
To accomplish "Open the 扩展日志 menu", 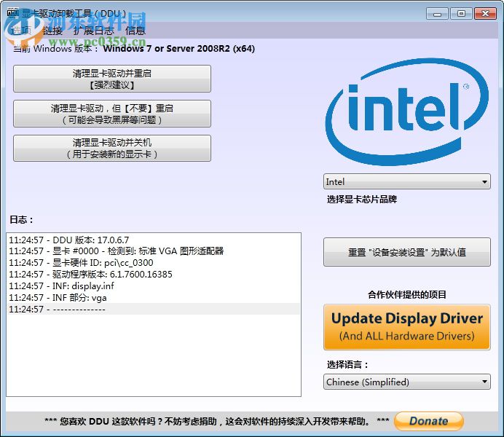I will tap(93, 31).
